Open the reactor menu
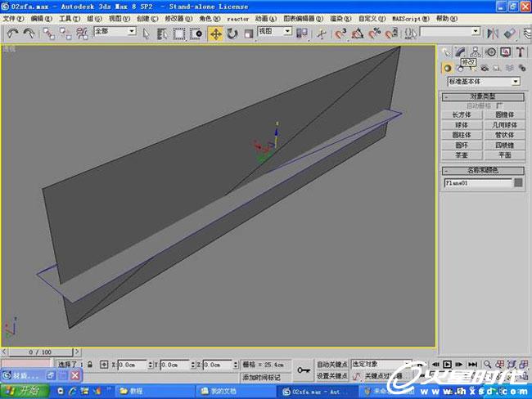Viewport: 532px width, 399px height. click(237, 19)
